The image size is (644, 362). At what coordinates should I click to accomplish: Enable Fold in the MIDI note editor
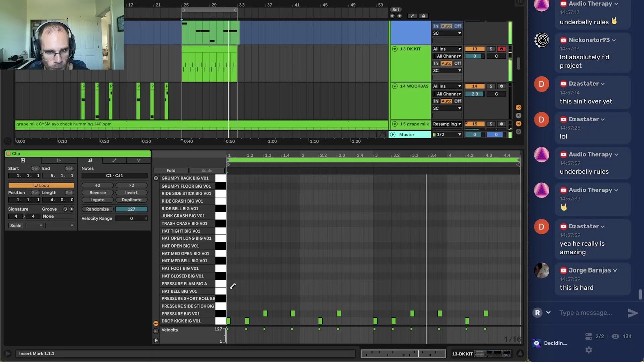point(171,170)
